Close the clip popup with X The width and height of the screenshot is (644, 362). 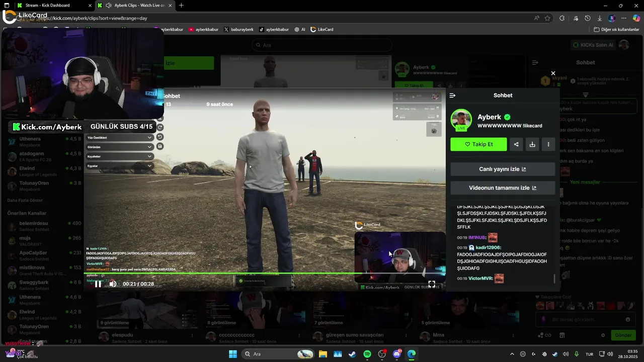click(x=553, y=73)
